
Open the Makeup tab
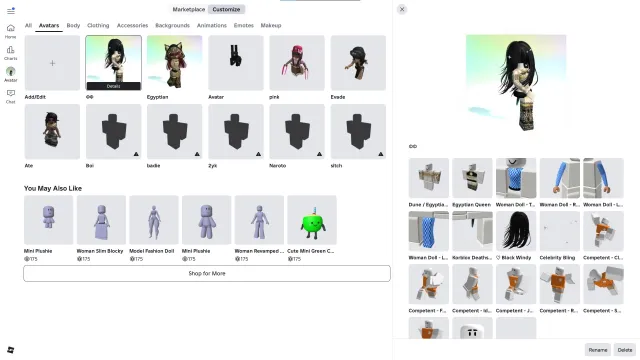click(x=271, y=25)
